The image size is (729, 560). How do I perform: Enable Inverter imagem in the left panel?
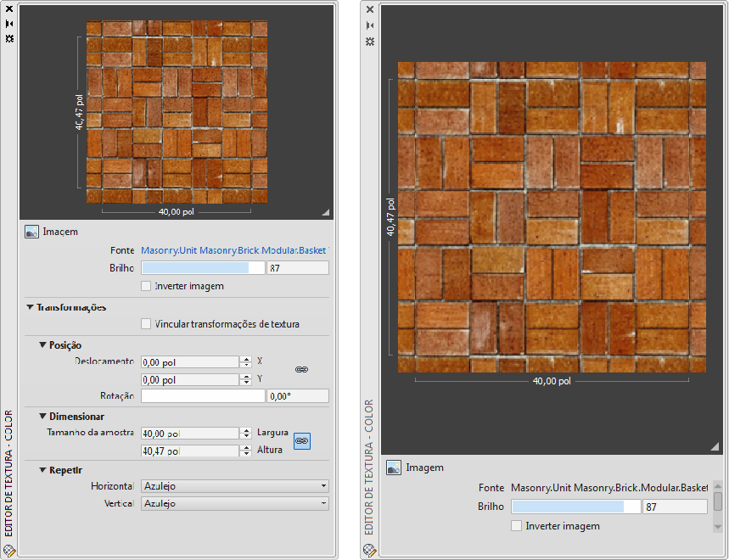pyautogui.click(x=146, y=286)
